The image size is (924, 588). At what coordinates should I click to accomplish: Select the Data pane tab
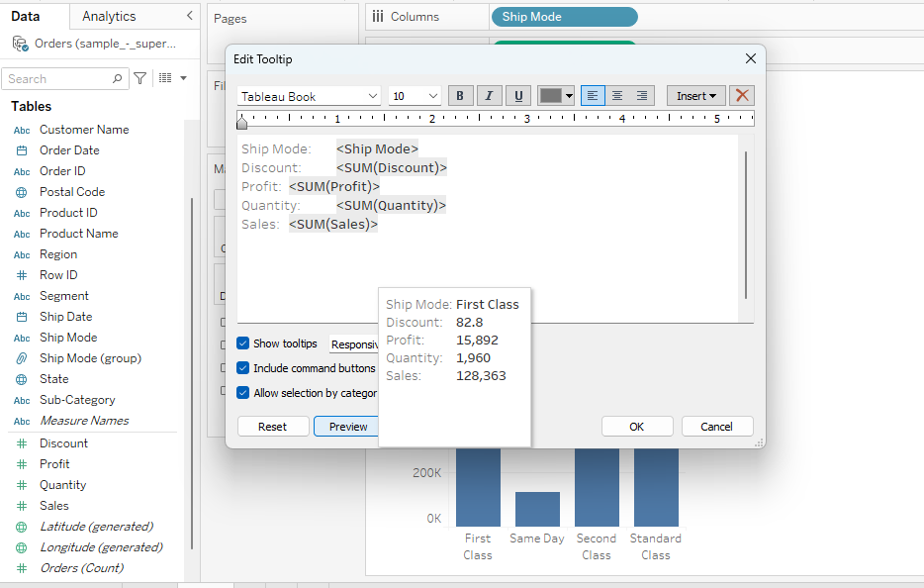(x=26, y=16)
